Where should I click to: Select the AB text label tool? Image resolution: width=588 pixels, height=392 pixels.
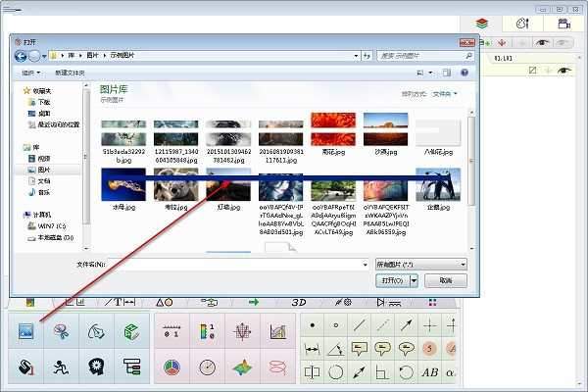429,372
